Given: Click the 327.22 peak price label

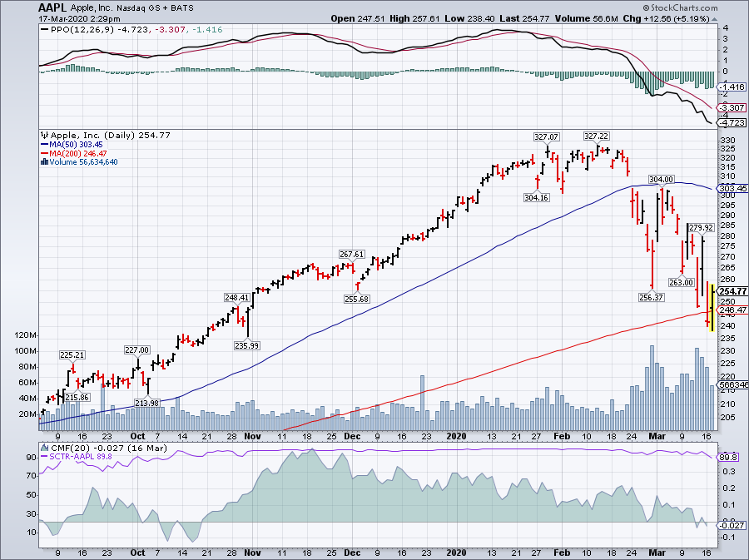Looking at the screenshot, I should tap(597, 136).
